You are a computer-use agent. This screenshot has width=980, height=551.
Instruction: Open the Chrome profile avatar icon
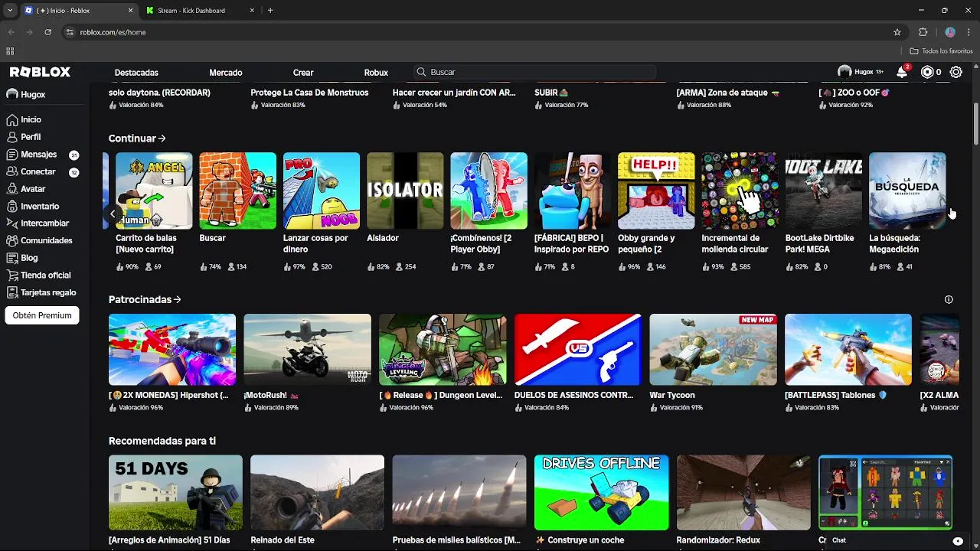[950, 32]
